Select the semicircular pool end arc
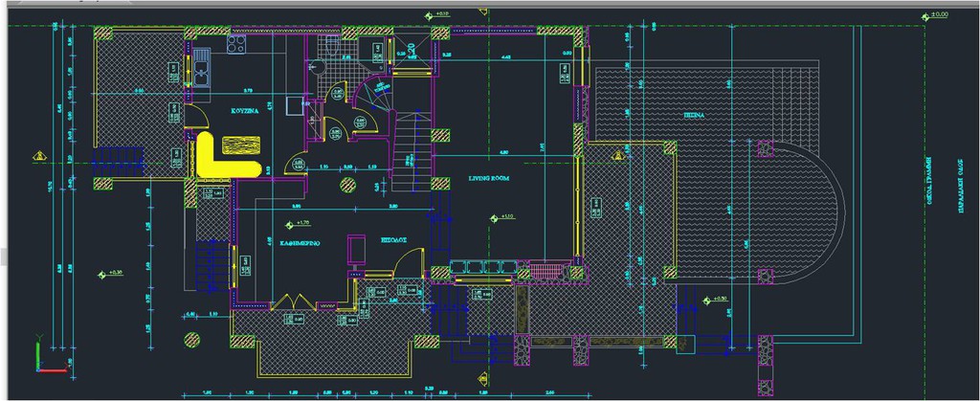This screenshot has width=980, height=401. click(x=811, y=212)
